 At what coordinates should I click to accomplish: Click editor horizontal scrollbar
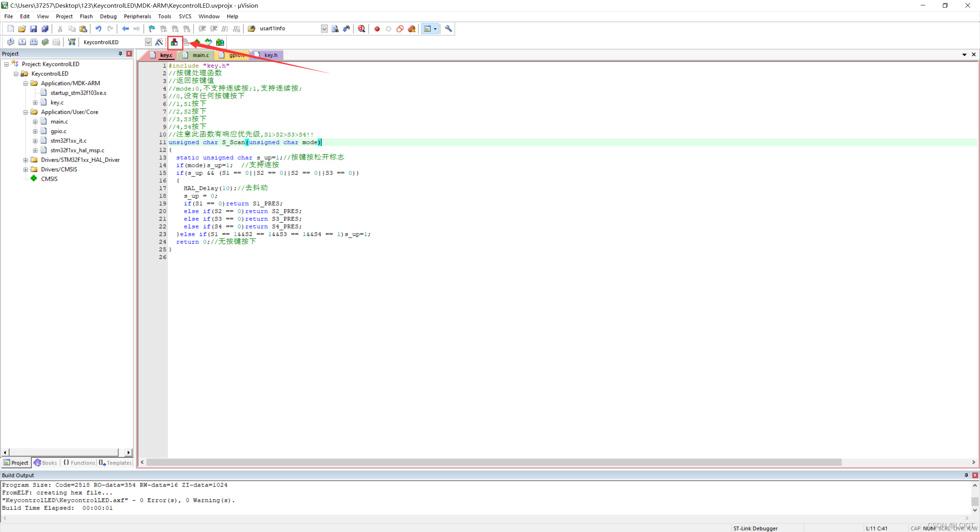tap(493, 462)
